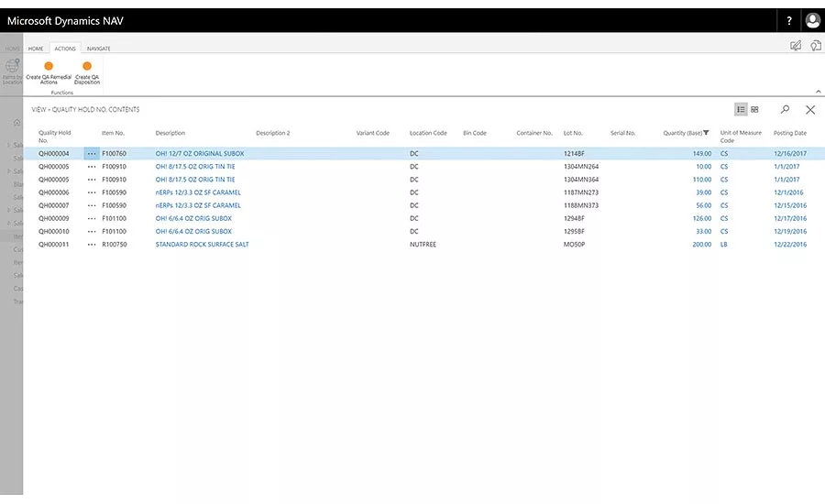The width and height of the screenshot is (825, 504).
Task: Open row menu dots for lot 1304MN364
Action: 92,180
